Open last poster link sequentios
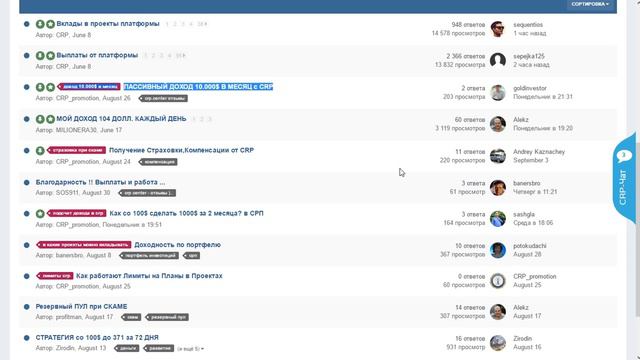Screen dimensions: 640x360 [x=528, y=25]
